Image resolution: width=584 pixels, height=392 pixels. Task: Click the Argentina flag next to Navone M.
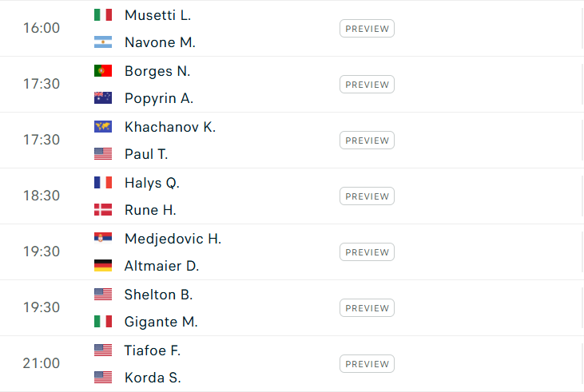(103, 42)
